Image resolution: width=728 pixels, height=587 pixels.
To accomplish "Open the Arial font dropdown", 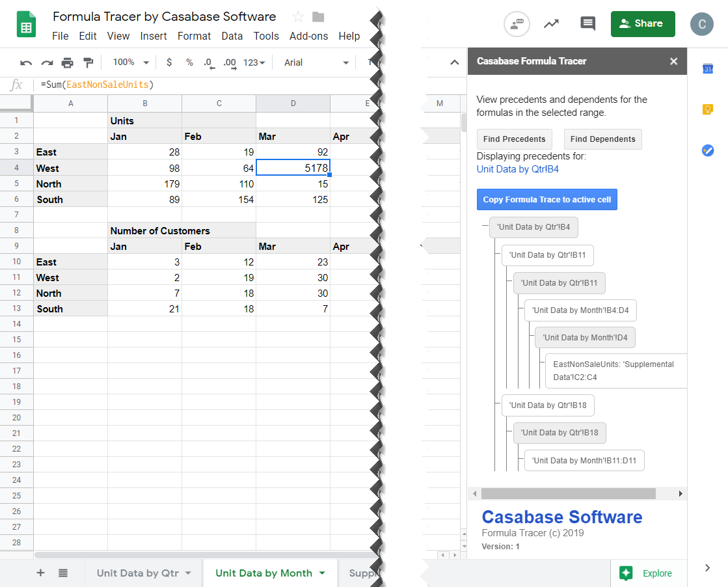I will (x=316, y=62).
